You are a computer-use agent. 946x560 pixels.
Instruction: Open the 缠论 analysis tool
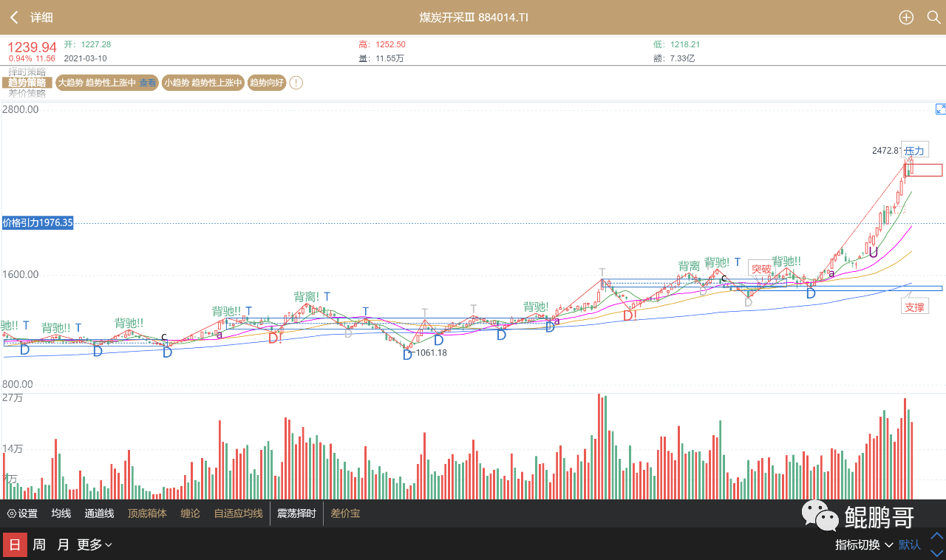click(x=189, y=513)
